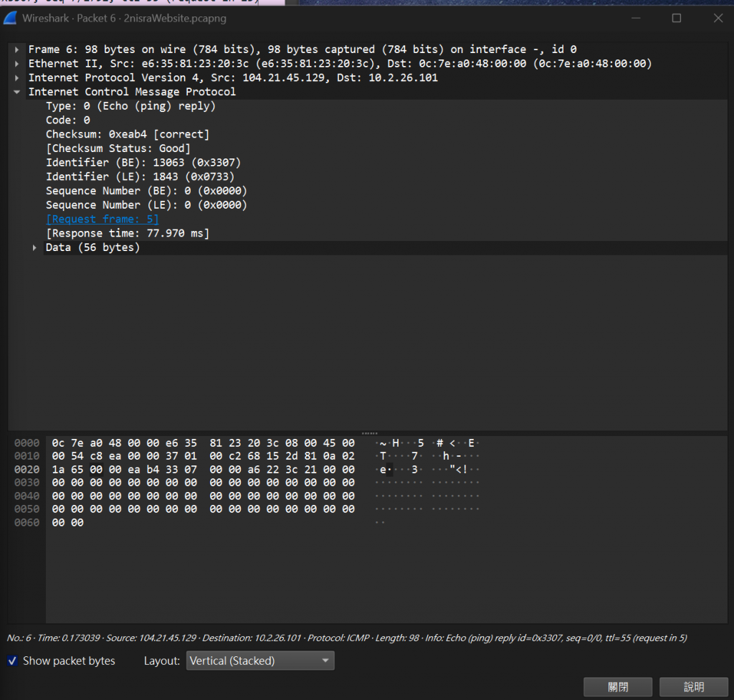Click the window title 2nisraWebsite.pcapng

[x=175, y=18]
